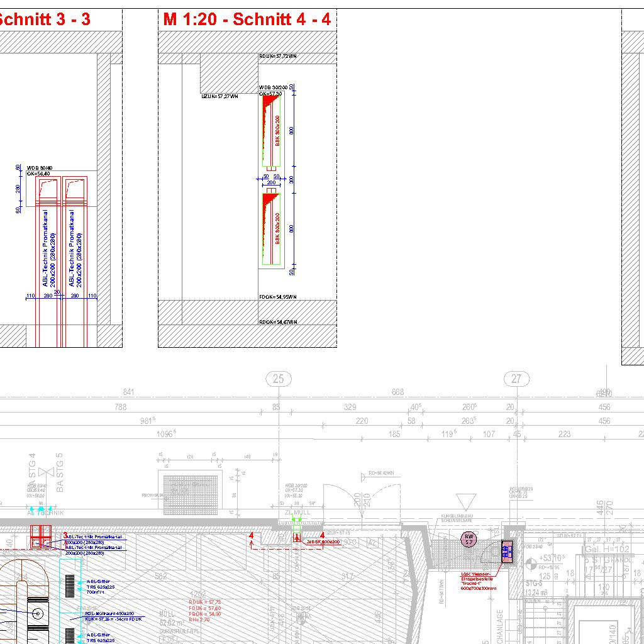Click the grid axis bubble 25

279,379
